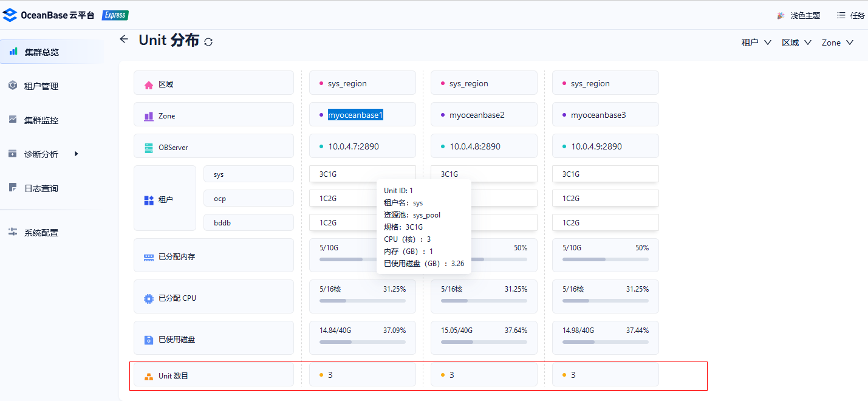Click OBServer 10.0.4.9:2890 card

click(606, 146)
